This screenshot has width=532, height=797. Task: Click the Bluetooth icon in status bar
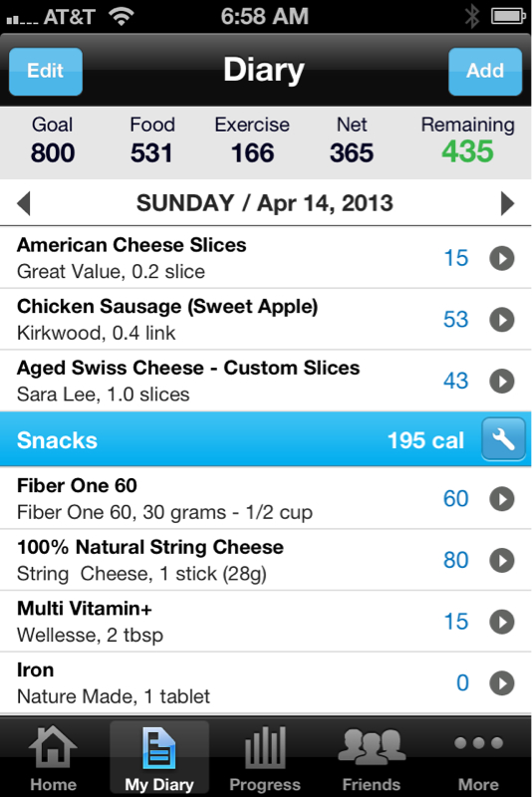click(472, 16)
